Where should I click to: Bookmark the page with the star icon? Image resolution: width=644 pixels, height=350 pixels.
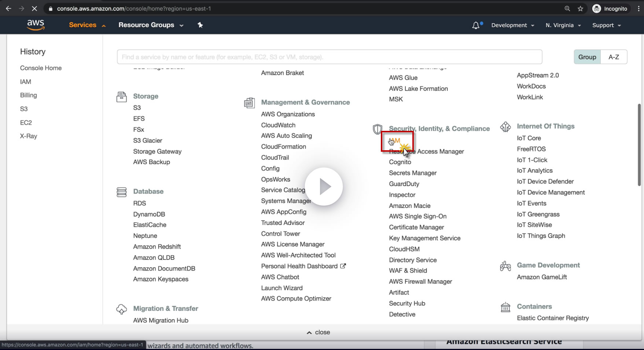coord(581,8)
